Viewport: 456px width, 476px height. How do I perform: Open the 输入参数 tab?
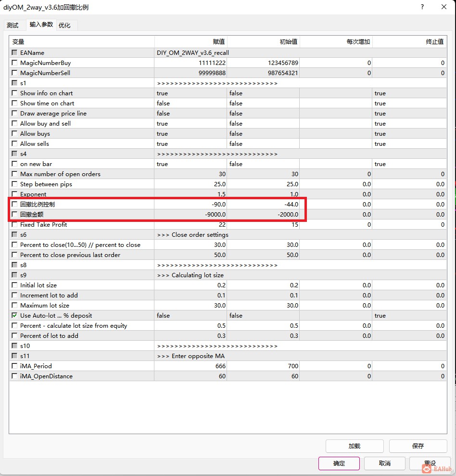(x=41, y=25)
